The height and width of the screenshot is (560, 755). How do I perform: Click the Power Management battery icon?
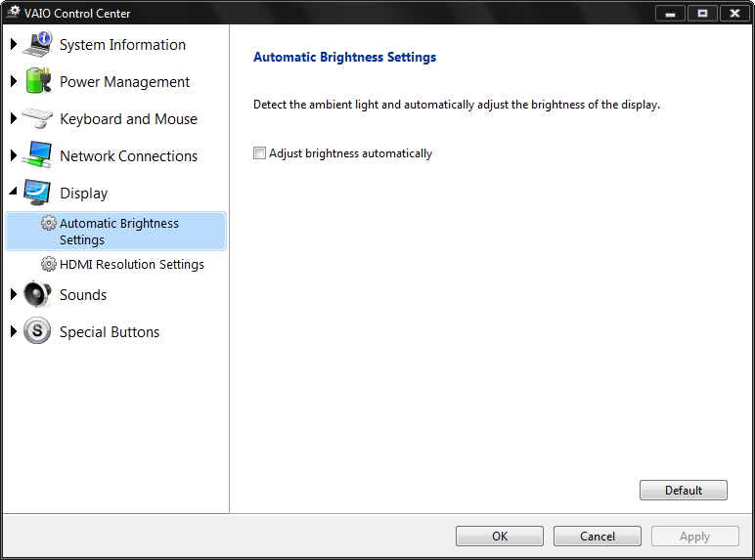click(x=38, y=81)
